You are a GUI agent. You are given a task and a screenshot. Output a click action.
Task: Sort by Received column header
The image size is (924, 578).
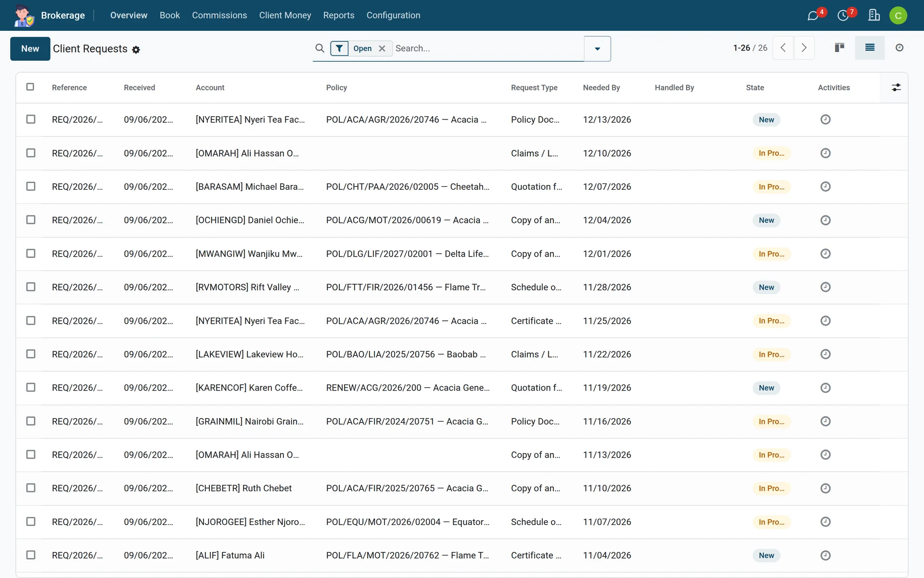[139, 88]
